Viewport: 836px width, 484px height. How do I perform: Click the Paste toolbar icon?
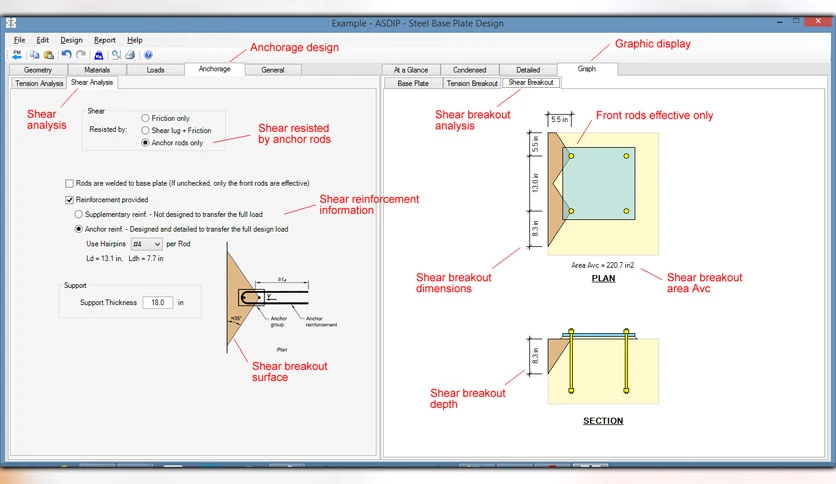click(49, 54)
